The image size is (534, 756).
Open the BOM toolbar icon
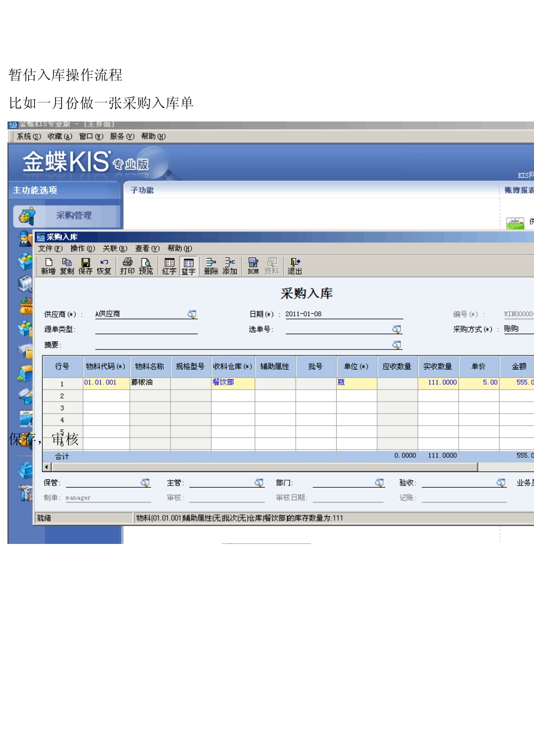[253, 266]
